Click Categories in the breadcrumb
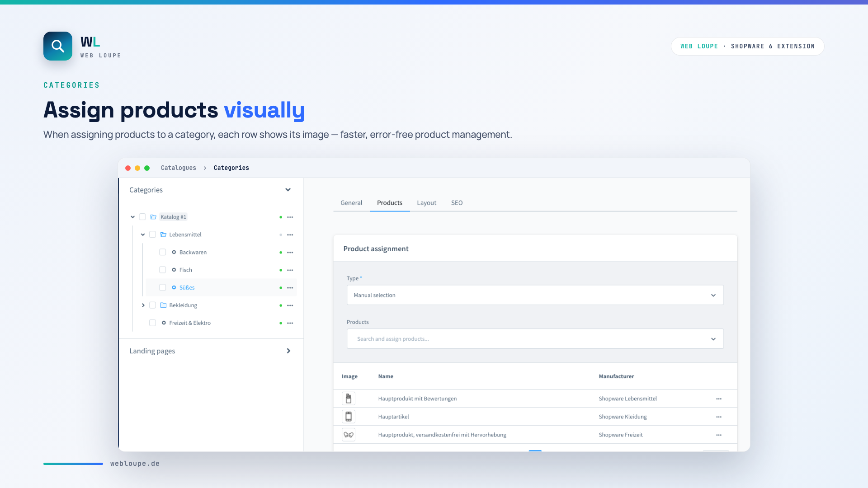This screenshot has height=488, width=868. (x=231, y=168)
